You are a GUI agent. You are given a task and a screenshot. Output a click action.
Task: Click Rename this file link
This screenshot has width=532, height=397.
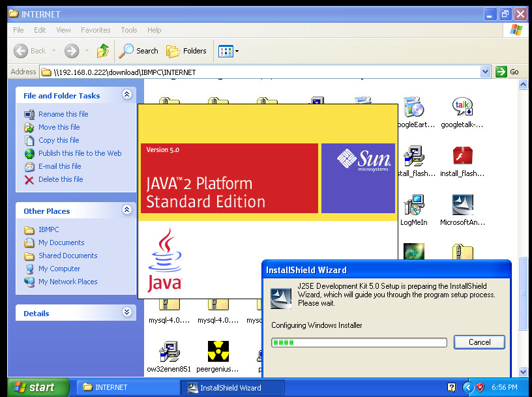(63, 114)
